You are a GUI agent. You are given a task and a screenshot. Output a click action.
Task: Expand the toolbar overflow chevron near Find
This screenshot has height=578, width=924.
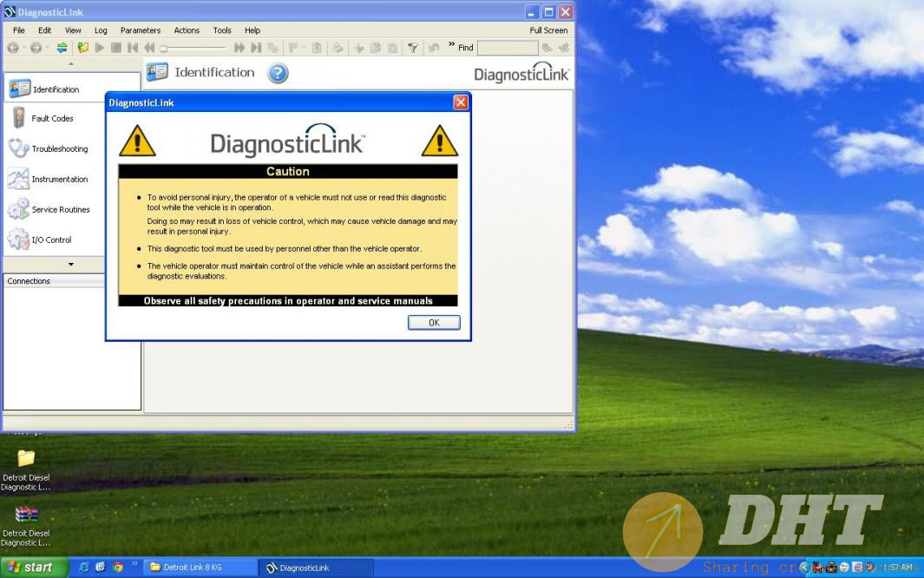tap(451, 46)
